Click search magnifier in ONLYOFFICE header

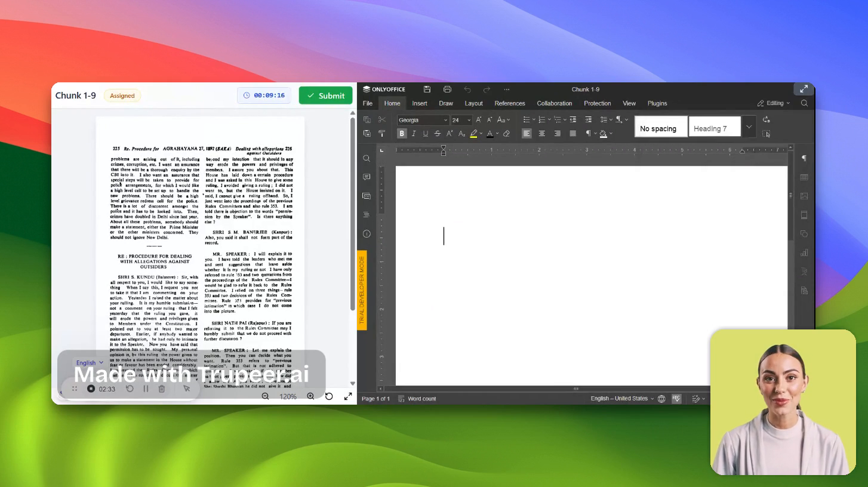tap(804, 103)
